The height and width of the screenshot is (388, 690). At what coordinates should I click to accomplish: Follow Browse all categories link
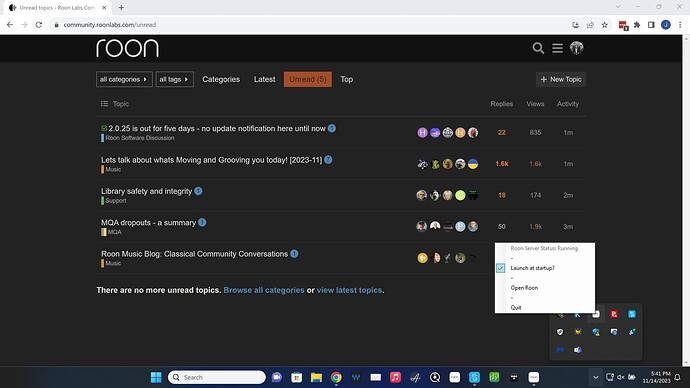pyautogui.click(x=264, y=290)
